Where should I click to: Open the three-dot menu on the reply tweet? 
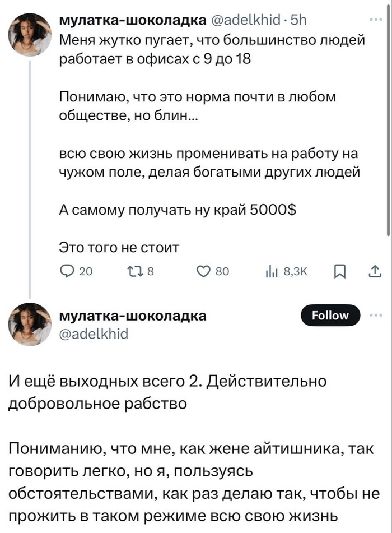[x=376, y=315]
